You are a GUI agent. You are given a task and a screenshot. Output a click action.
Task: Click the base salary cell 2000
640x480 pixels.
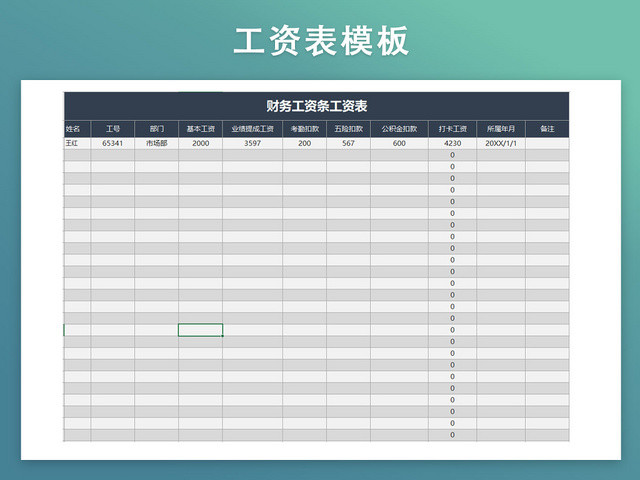pos(200,143)
